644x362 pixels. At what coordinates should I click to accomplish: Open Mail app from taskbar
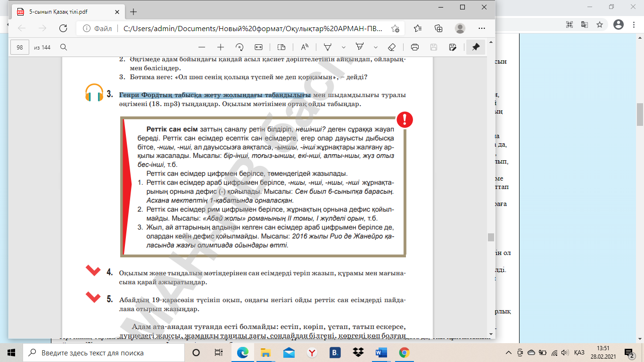[x=289, y=353]
